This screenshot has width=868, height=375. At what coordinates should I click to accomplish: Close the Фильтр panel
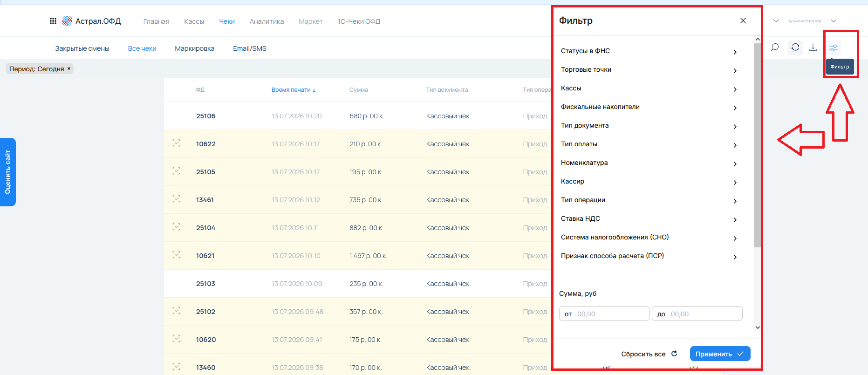pyautogui.click(x=743, y=20)
